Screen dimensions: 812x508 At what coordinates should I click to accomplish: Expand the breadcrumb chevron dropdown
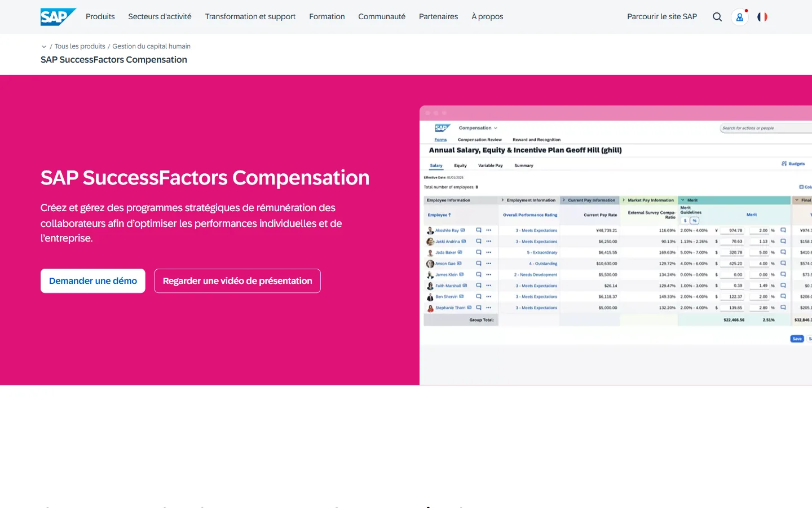44,47
